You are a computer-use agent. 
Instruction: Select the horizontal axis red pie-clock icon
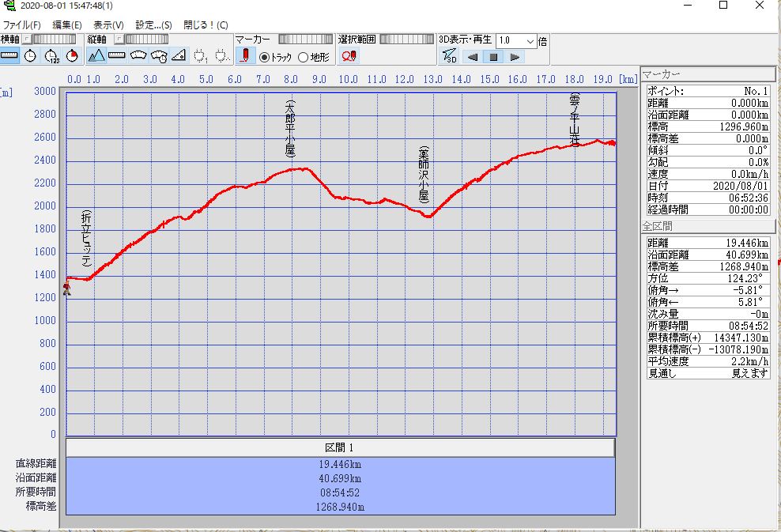pos(72,55)
